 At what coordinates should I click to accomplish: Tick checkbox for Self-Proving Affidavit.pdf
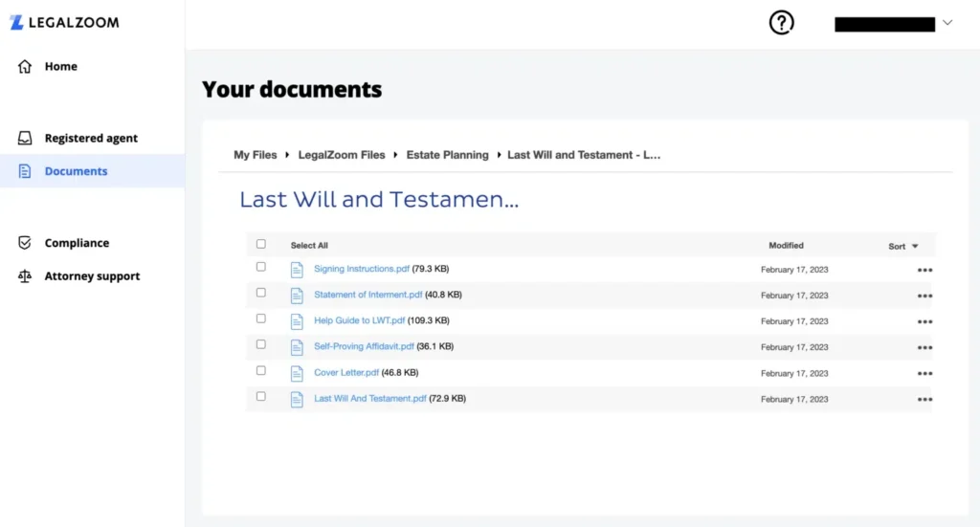click(x=260, y=344)
